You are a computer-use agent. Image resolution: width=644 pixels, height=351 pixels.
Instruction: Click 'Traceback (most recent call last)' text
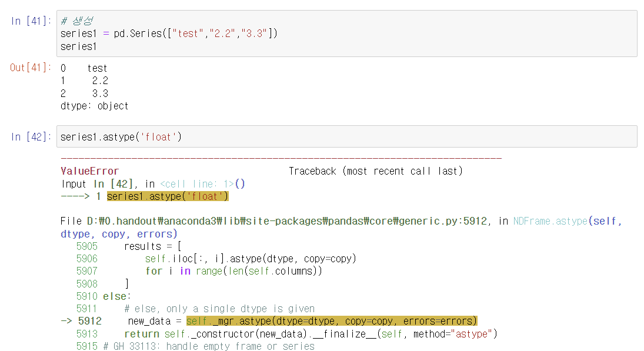pos(375,171)
